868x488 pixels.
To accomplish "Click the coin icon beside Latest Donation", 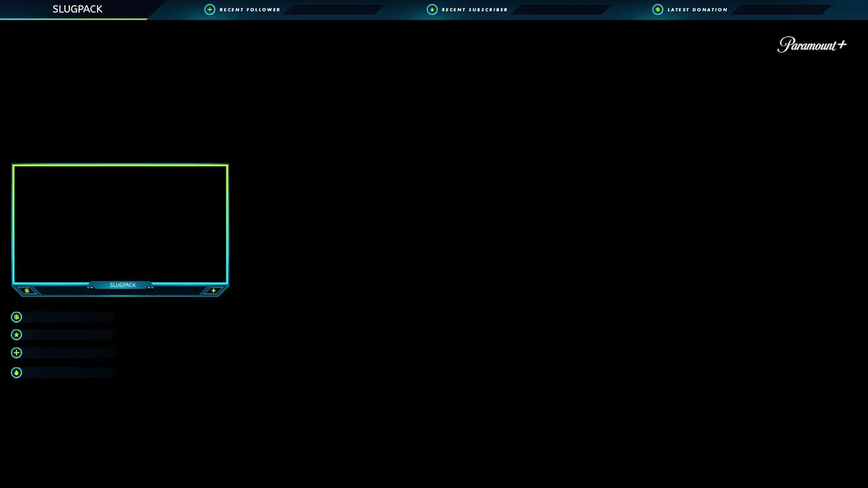I will click(x=657, y=9).
